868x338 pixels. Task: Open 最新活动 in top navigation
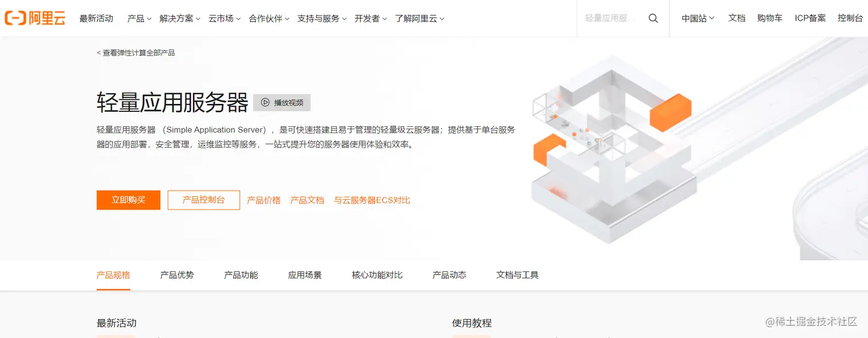click(96, 18)
